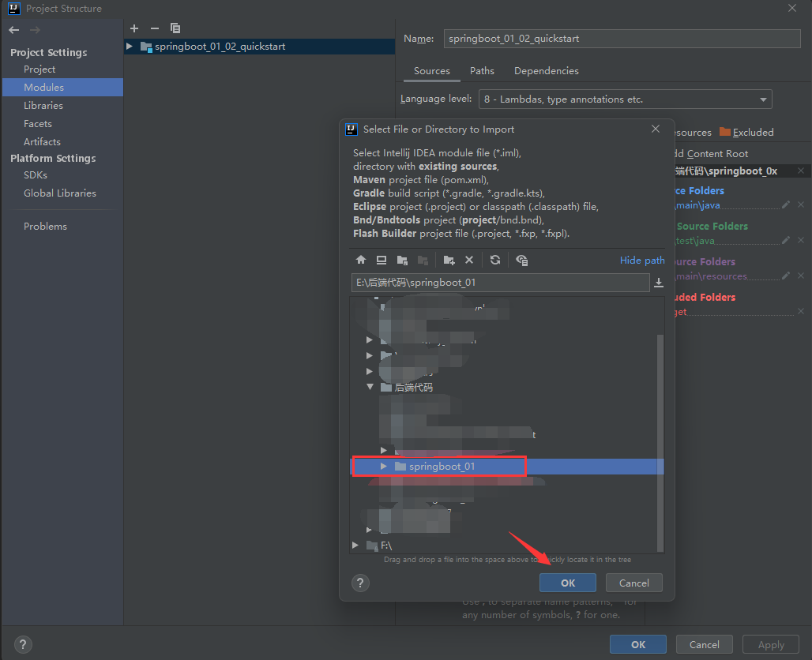Open the Language level dropdown

[x=625, y=99]
